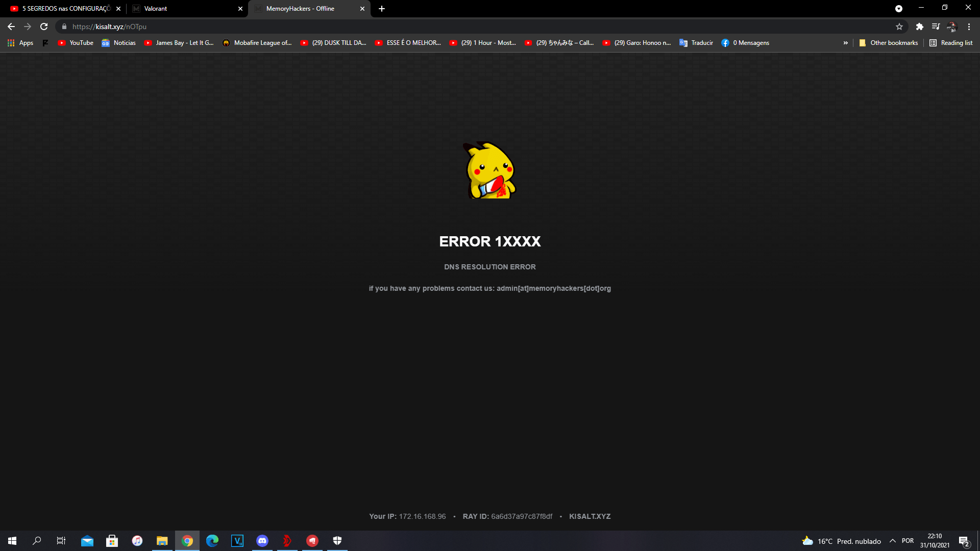Change the POR input language

pyautogui.click(x=908, y=541)
